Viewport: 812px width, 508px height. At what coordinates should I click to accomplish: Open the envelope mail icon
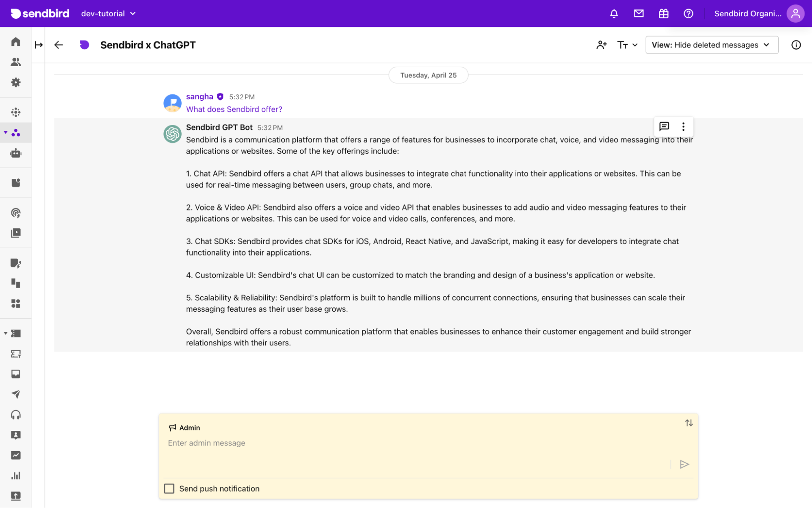coord(639,13)
